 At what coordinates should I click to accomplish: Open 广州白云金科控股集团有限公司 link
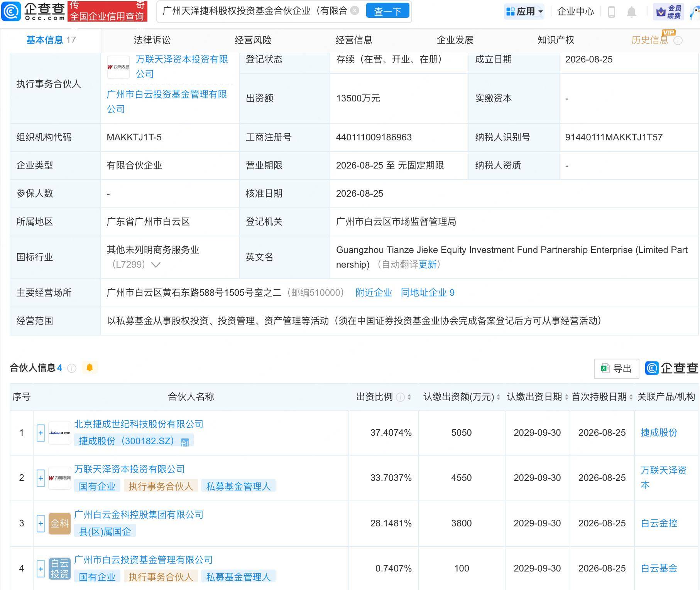click(139, 515)
